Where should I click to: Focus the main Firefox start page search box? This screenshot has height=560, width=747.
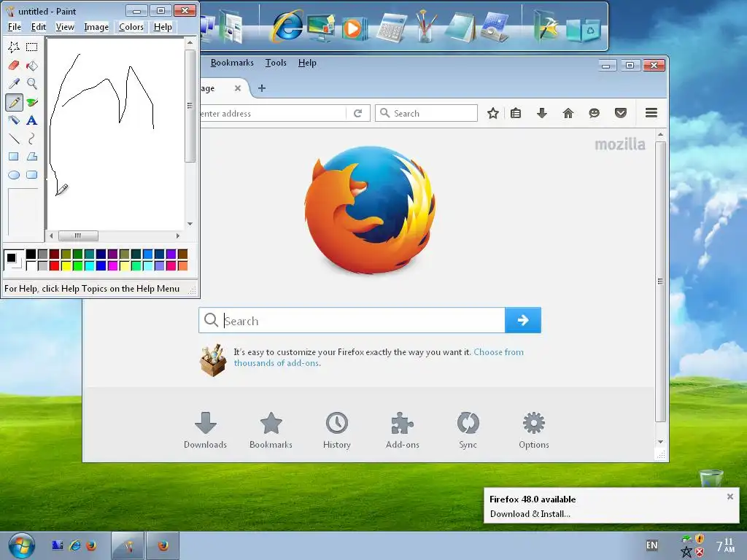click(x=352, y=320)
